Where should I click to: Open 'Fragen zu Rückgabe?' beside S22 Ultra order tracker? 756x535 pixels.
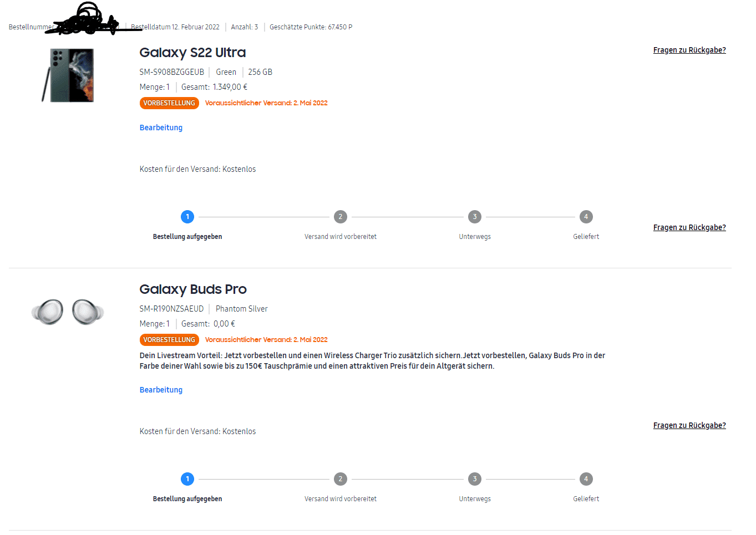pyautogui.click(x=689, y=227)
